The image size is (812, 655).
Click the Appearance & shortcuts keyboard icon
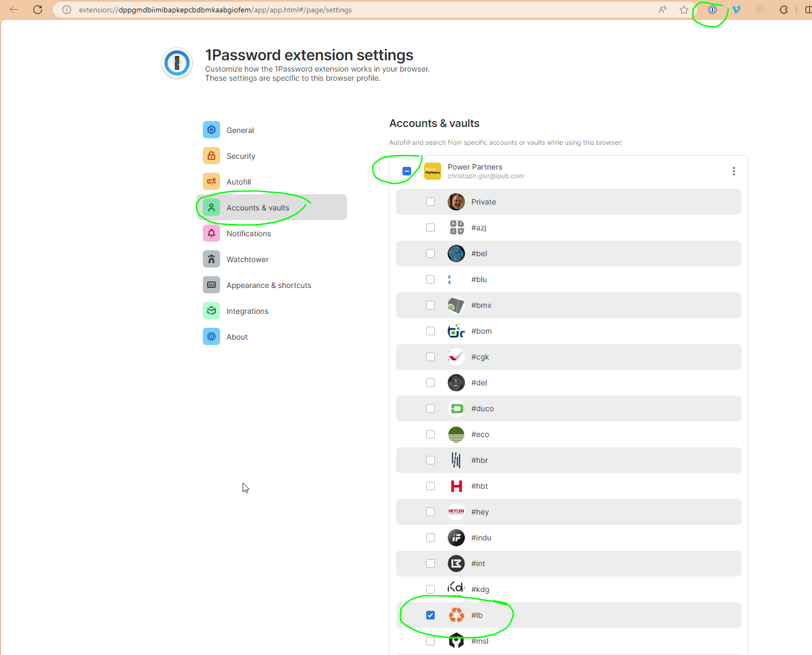pyautogui.click(x=211, y=285)
